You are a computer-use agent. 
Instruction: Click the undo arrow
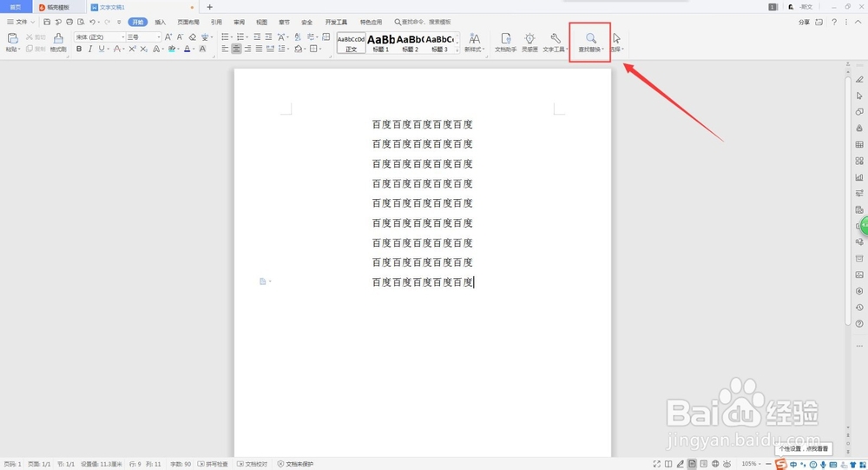click(x=93, y=23)
